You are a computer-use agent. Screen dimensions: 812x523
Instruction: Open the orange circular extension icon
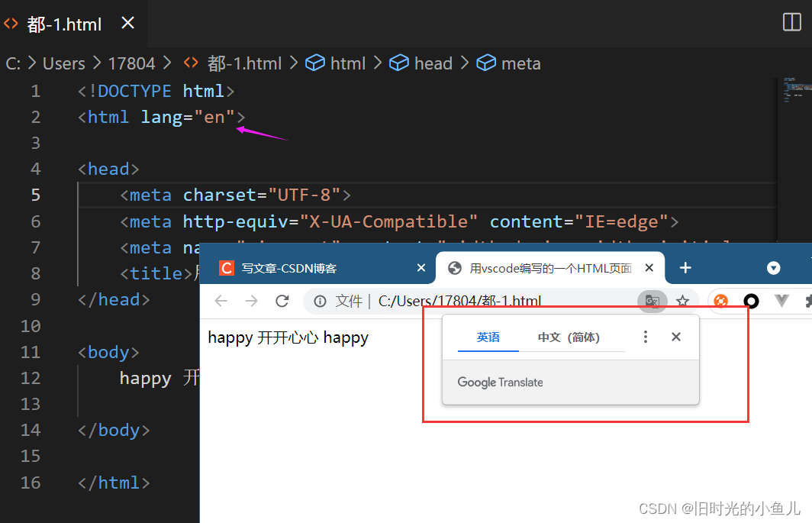coord(721,301)
